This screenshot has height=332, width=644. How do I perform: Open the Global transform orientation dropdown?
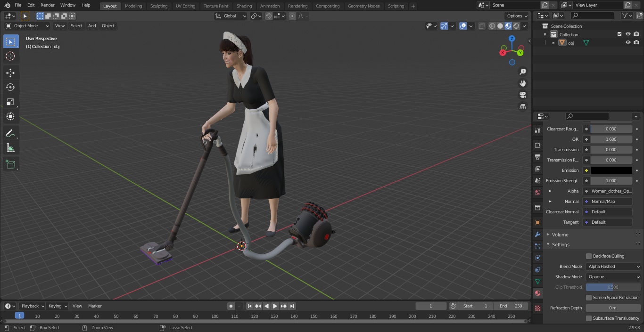231,16
